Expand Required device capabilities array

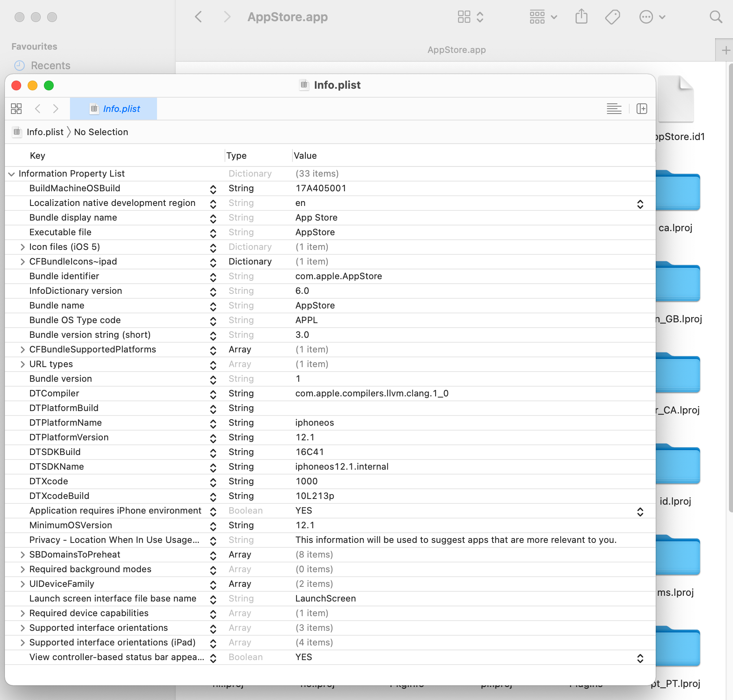pyautogui.click(x=23, y=613)
